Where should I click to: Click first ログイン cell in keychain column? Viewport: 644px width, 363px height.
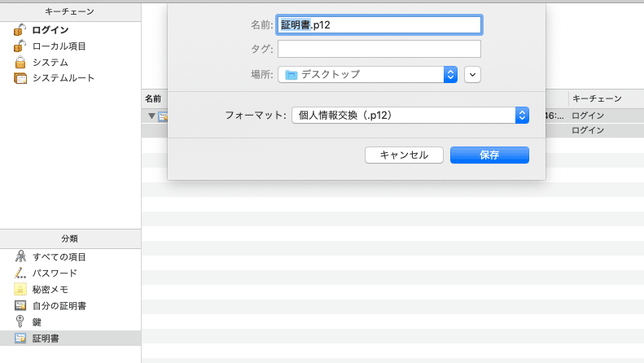(588, 116)
